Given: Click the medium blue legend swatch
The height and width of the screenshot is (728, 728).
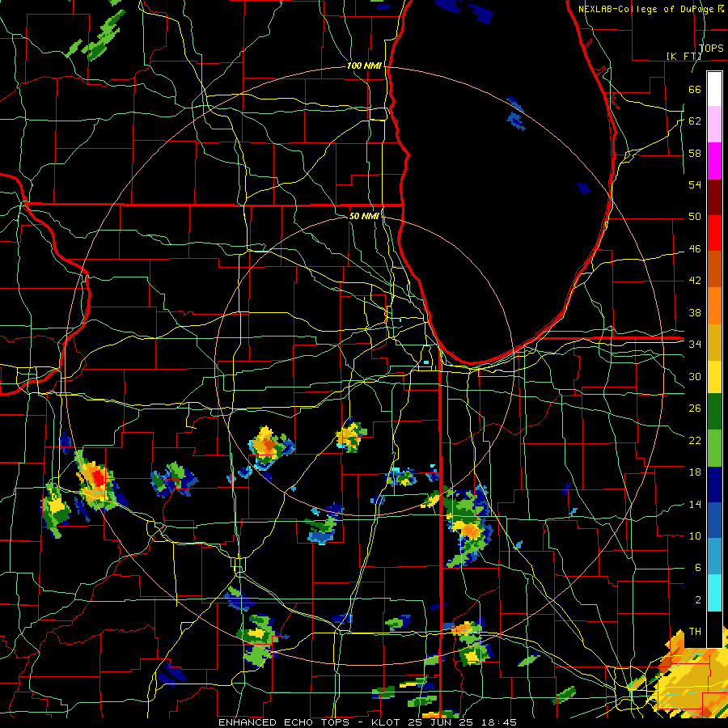Looking at the screenshot, I should [714, 520].
